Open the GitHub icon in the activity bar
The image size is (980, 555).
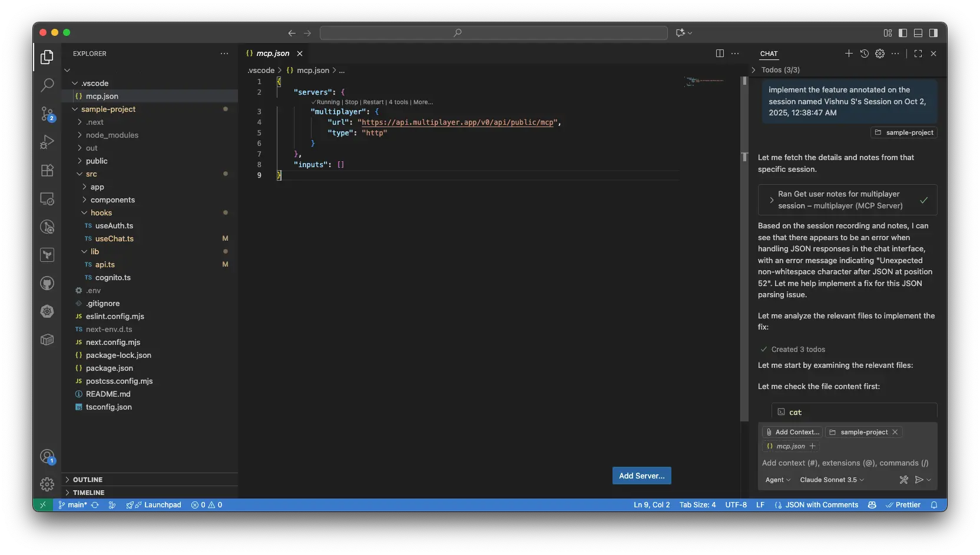click(47, 283)
